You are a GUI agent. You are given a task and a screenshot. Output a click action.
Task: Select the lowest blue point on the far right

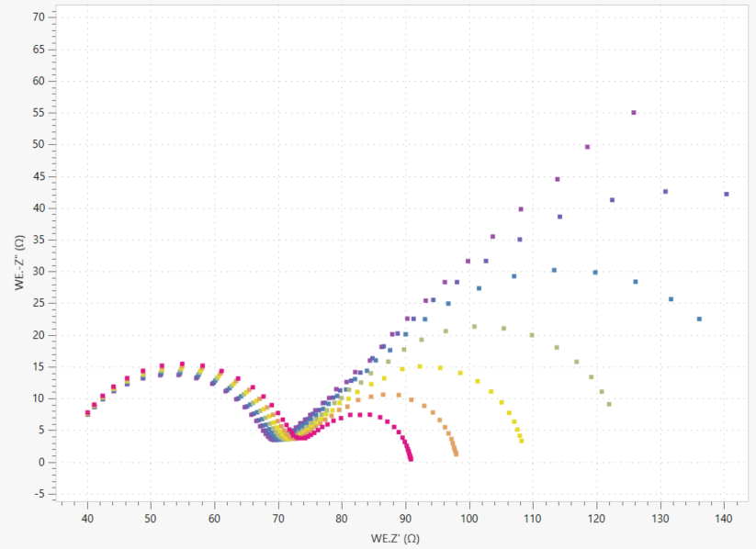[700, 319]
